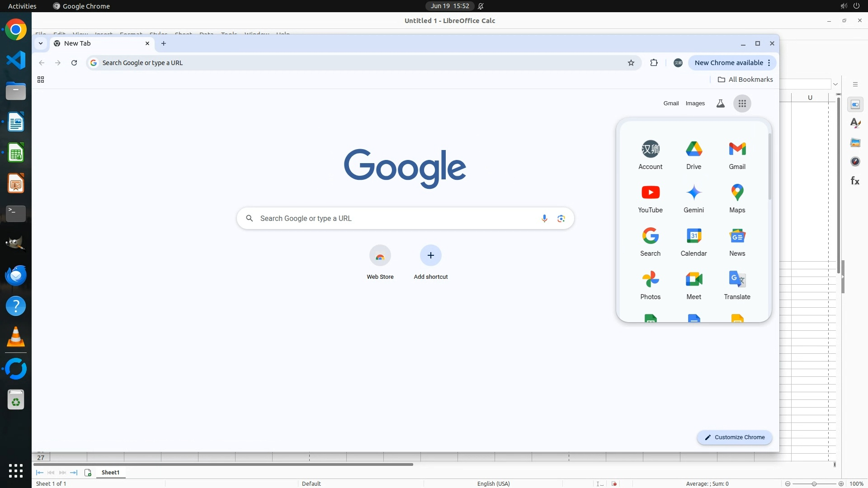
Task: Toggle LibreOffice sidebar Properties deck
Action: (x=855, y=105)
